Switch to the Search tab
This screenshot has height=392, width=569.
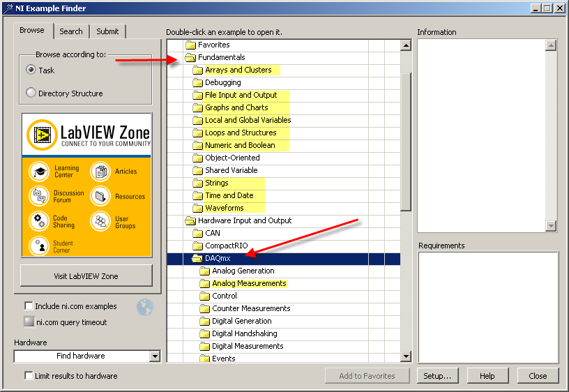tap(71, 31)
